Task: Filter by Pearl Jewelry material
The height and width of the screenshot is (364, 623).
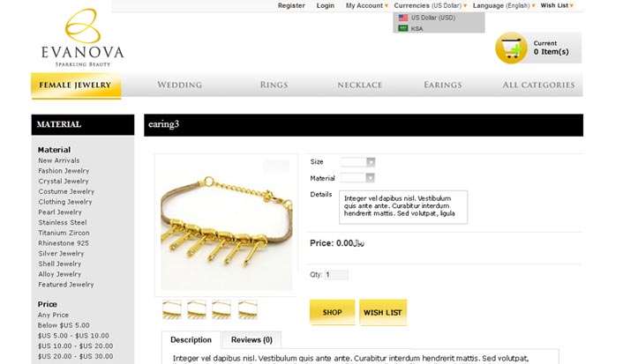Action: tap(60, 212)
